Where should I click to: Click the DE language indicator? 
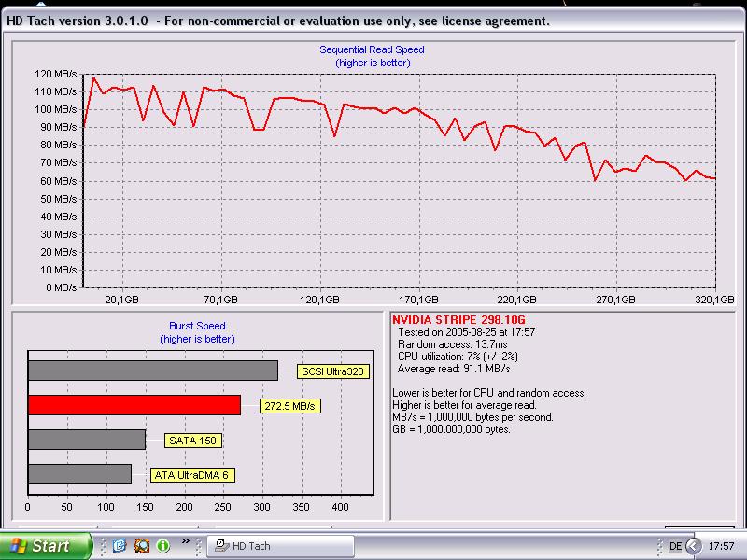tap(675, 546)
